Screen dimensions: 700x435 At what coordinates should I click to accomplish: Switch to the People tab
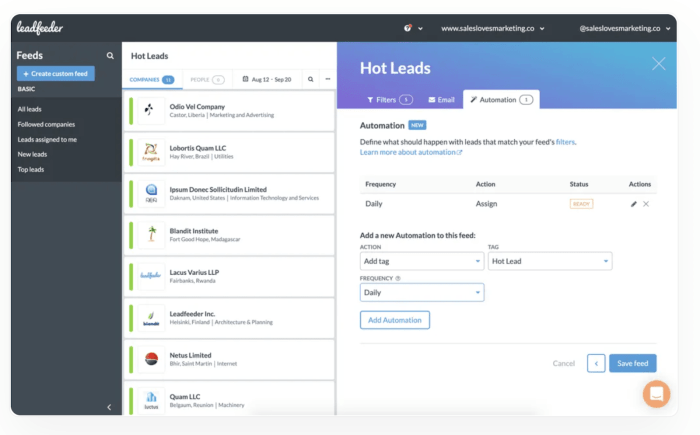pyautogui.click(x=207, y=79)
